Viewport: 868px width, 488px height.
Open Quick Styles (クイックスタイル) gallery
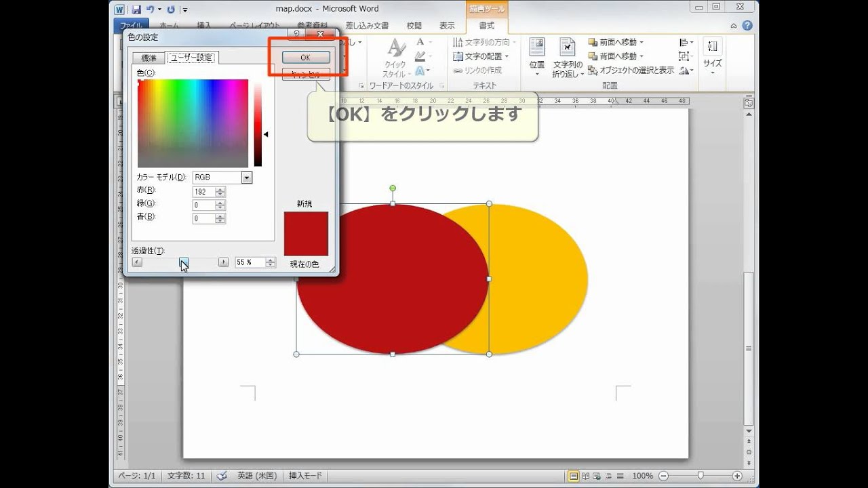click(395, 58)
